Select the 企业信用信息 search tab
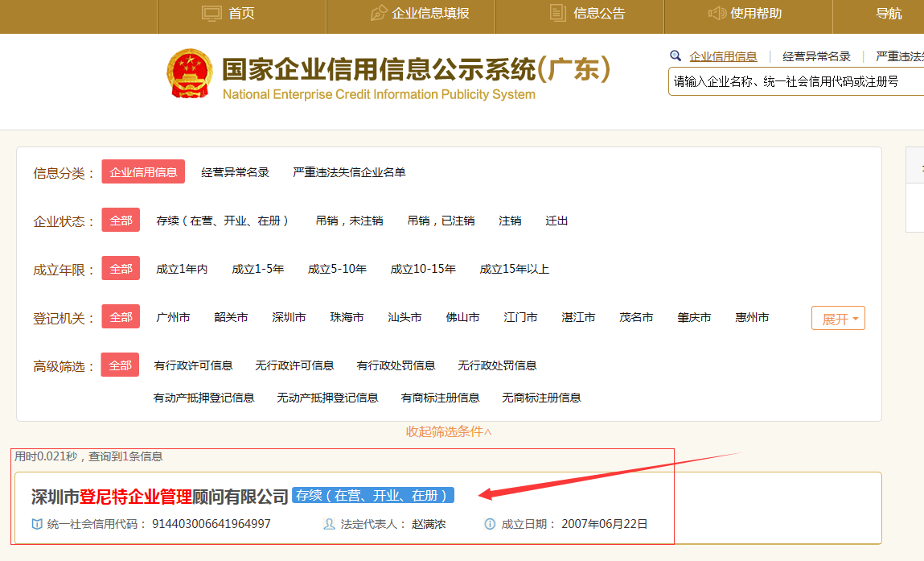Screen dimensions: 924x561 click(723, 56)
